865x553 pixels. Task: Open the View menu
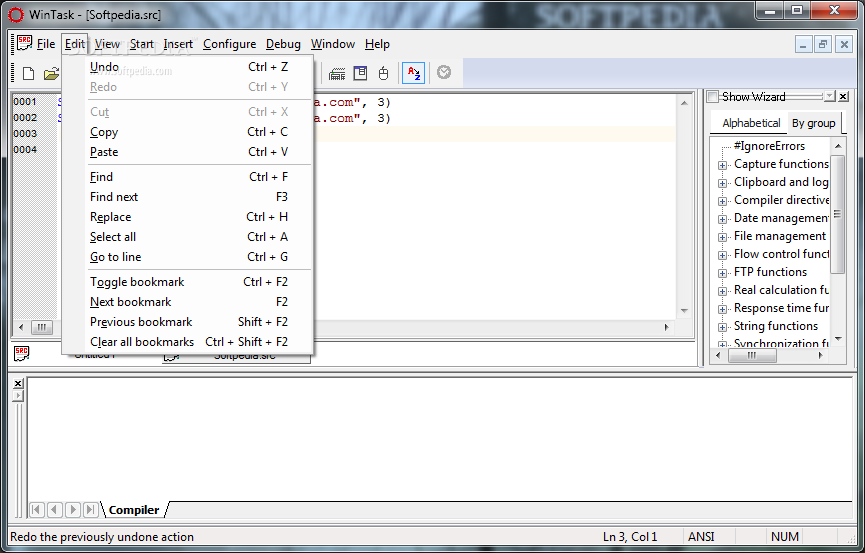(x=107, y=44)
